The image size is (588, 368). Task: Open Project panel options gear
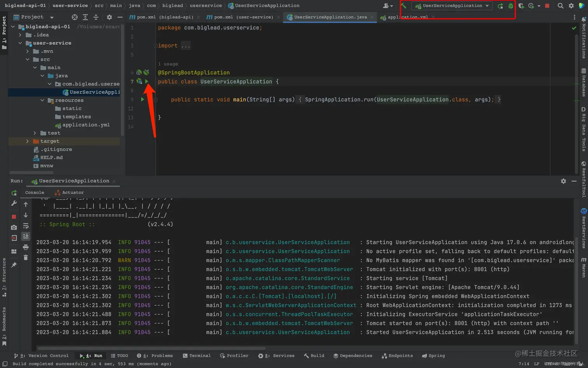click(x=109, y=17)
